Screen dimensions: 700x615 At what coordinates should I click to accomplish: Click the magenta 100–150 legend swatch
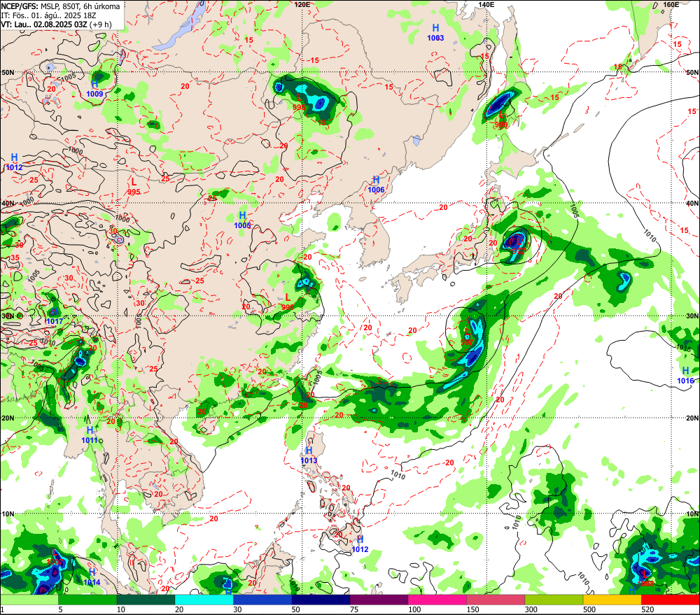pos(437,600)
